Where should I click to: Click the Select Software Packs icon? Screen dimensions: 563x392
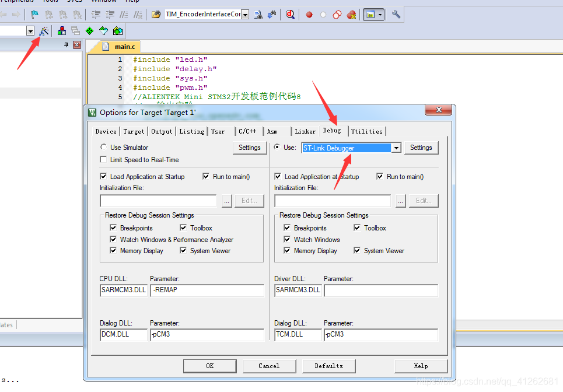[x=103, y=31]
